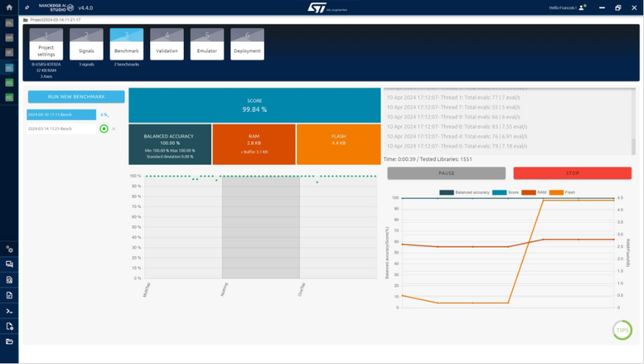
Task: Click the MultiTap axis label
Action: [146, 290]
